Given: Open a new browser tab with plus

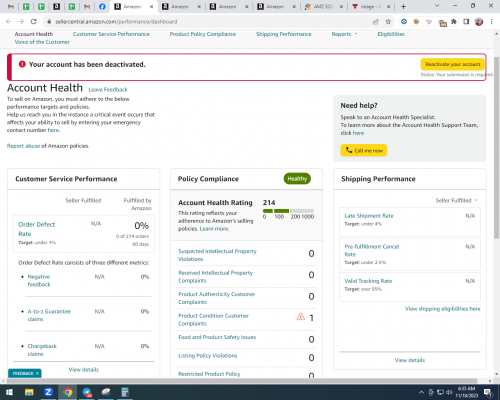Looking at the screenshot, I should pyautogui.click(x=403, y=7).
